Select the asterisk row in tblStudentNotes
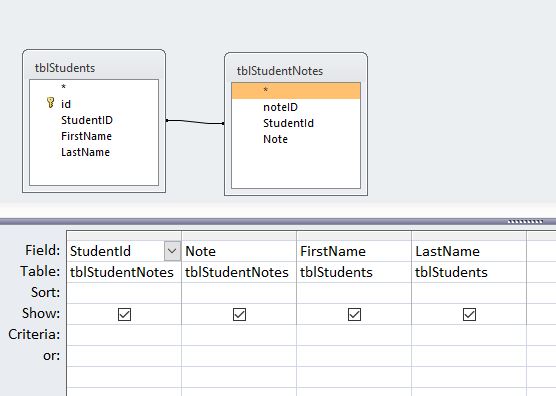 296,91
